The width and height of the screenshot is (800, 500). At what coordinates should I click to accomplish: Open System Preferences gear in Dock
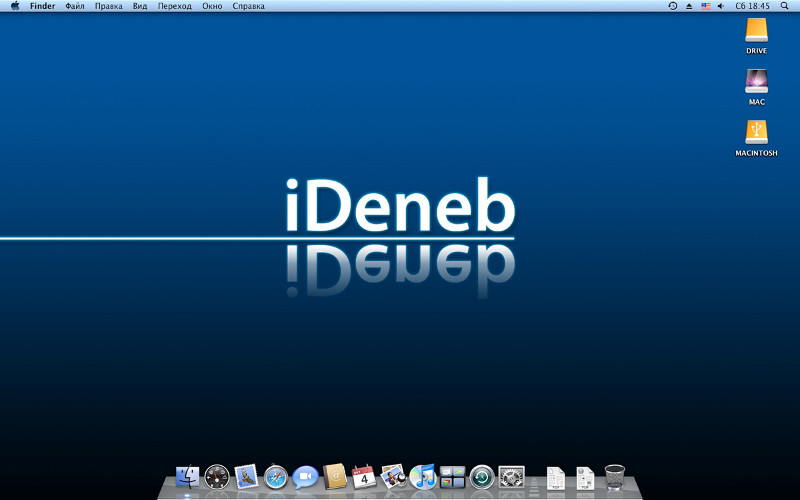(x=511, y=478)
